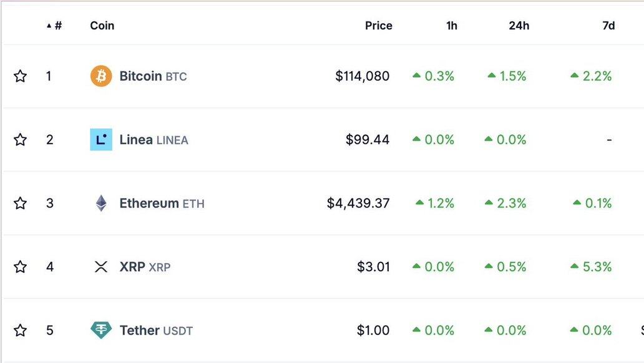Add Ethereum to watchlist via star
644x363 pixels.
[20, 203]
